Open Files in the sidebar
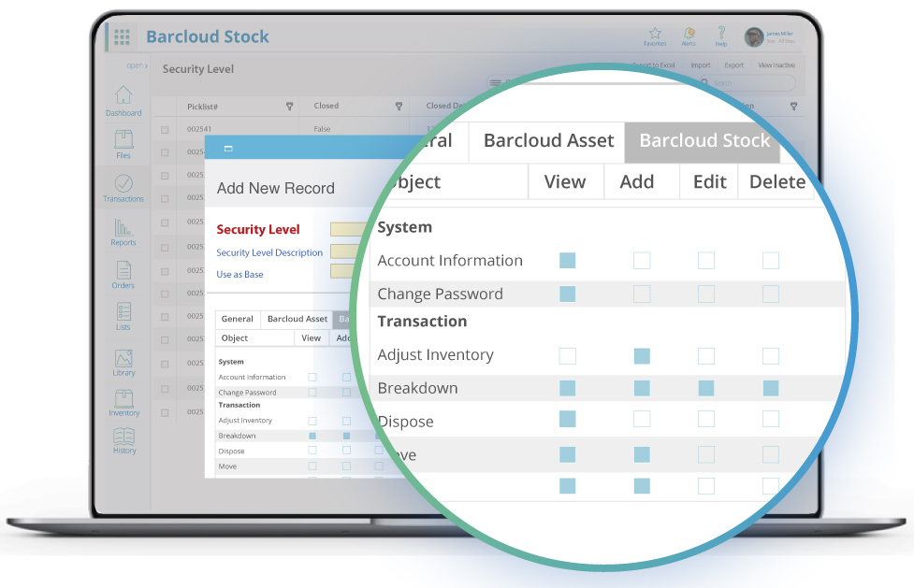This screenshot has width=914, height=588. (x=123, y=144)
